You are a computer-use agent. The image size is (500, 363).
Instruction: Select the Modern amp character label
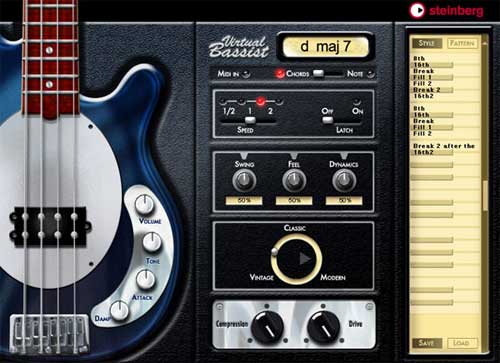(333, 277)
